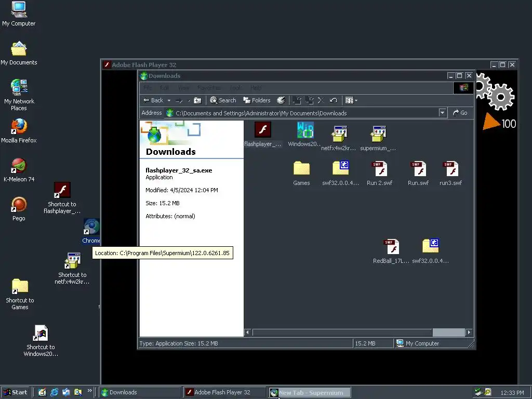Expand quick launch overflow chevron
Image resolution: width=532 pixels, height=399 pixels.
click(x=89, y=391)
